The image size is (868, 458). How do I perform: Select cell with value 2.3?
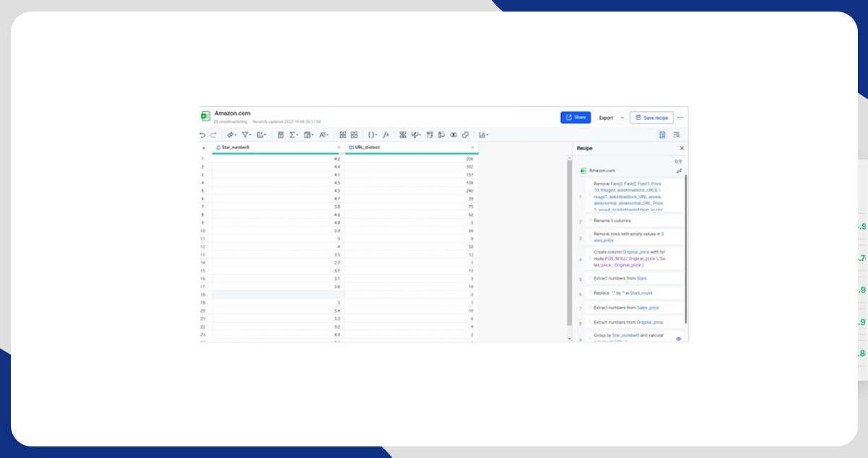[x=278, y=262]
